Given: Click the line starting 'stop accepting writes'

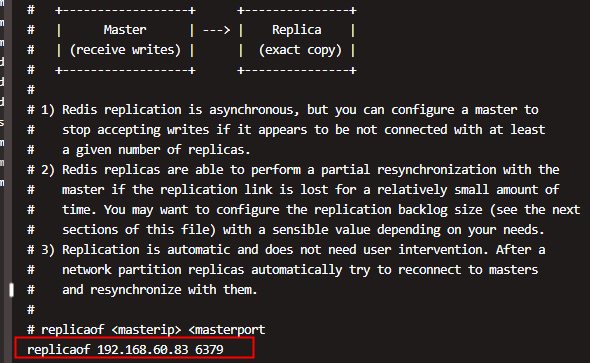Looking at the screenshot, I should click(304, 129).
